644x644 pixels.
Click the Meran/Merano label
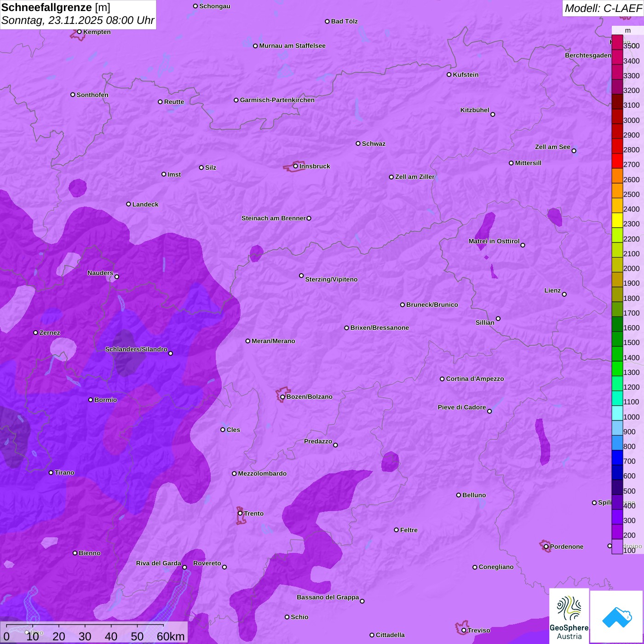point(273,341)
